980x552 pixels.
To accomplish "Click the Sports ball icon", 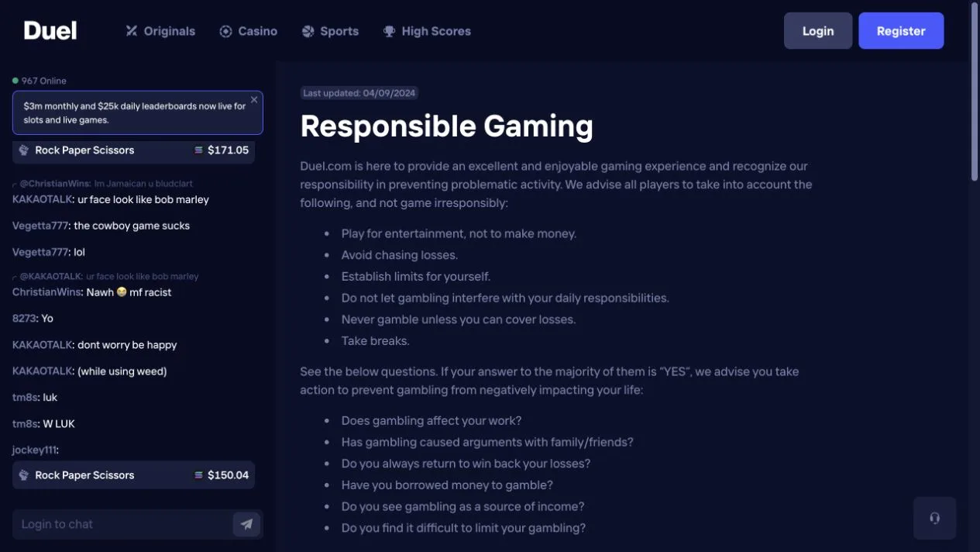I will coord(308,31).
